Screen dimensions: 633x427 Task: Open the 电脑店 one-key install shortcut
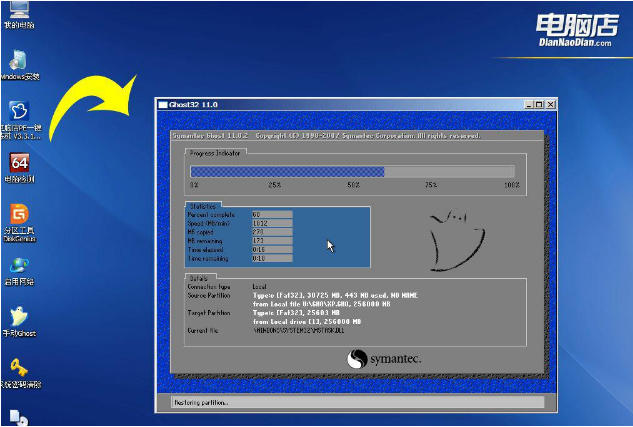[x=18, y=112]
